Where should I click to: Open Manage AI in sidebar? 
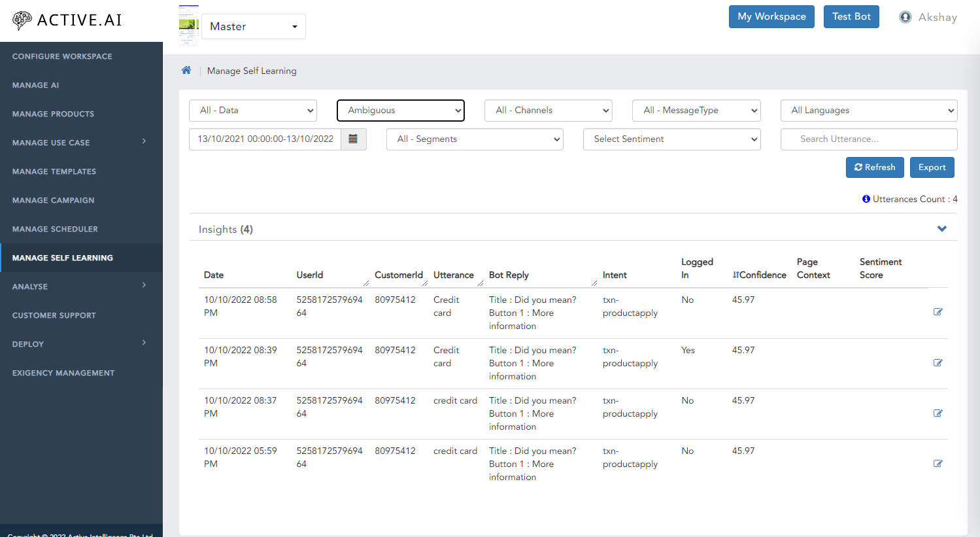coord(81,85)
